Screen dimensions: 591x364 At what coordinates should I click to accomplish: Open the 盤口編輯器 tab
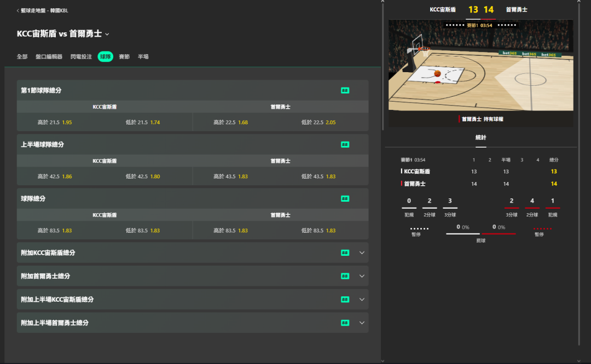pos(49,57)
